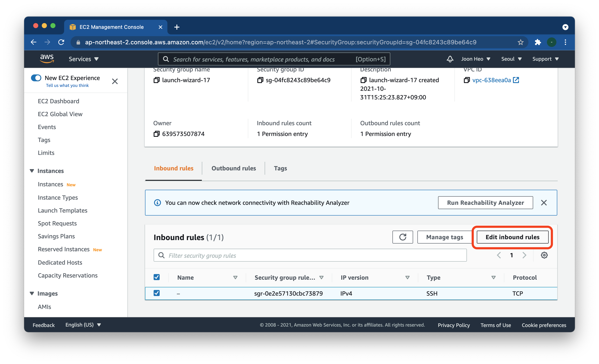Refresh the inbound rules list

402,237
